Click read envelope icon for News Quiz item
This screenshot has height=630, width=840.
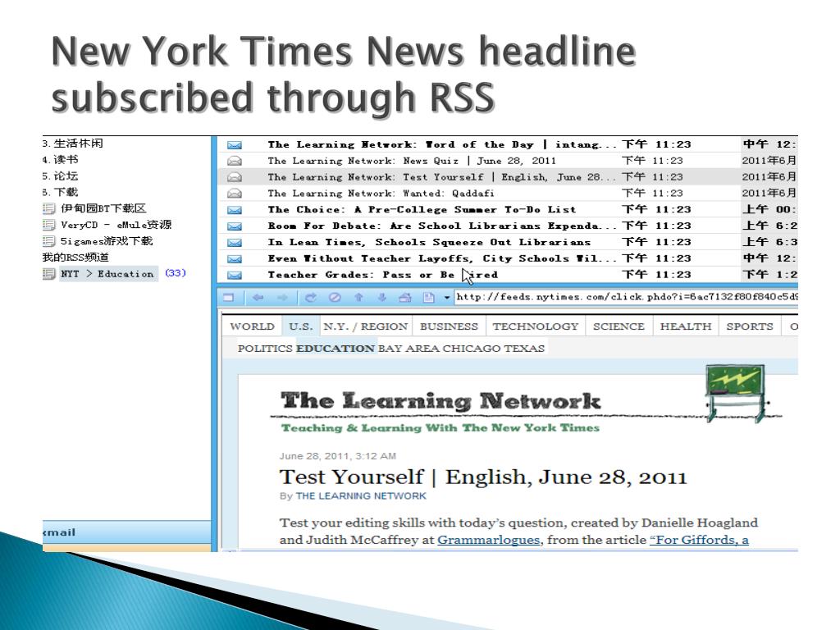point(234,161)
